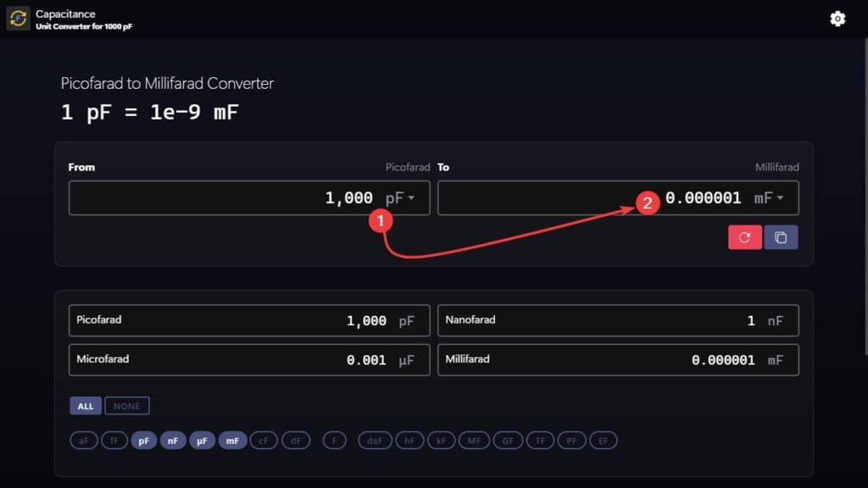
Task: Click NONE to clear all units
Action: click(x=127, y=406)
